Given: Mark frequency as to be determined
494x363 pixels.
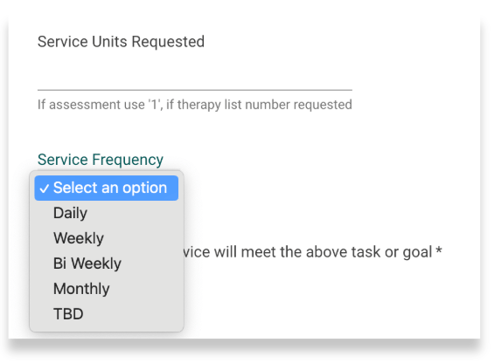Looking at the screenshot, I should [106, 314].
